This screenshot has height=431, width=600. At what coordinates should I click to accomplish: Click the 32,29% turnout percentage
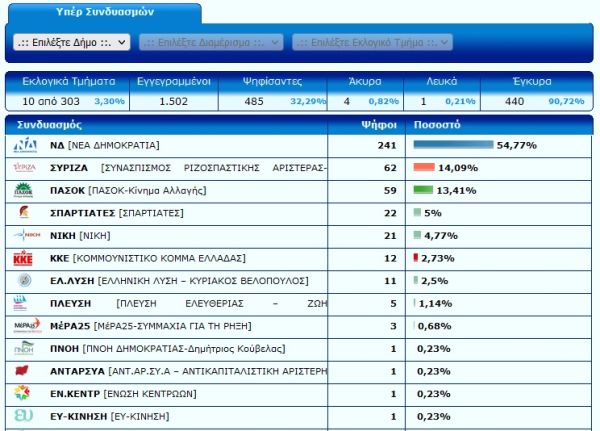click(x=308, y=101)
